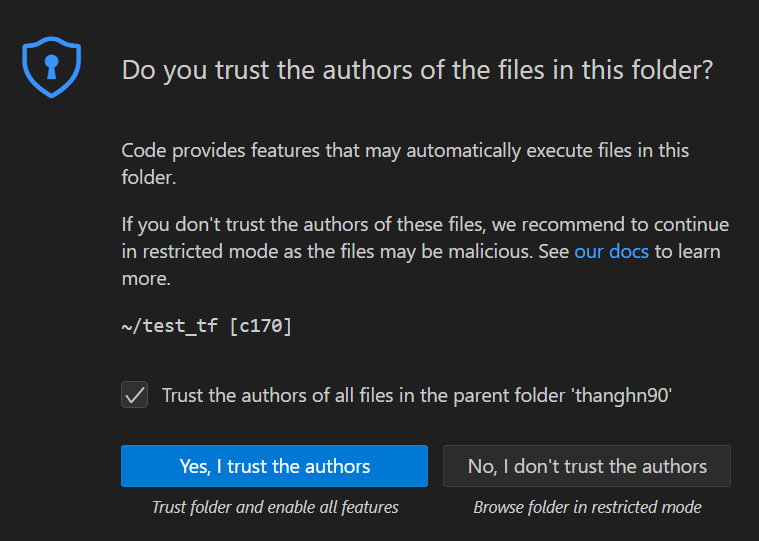Click the '[c170]' host tag

tap(260, 325)
